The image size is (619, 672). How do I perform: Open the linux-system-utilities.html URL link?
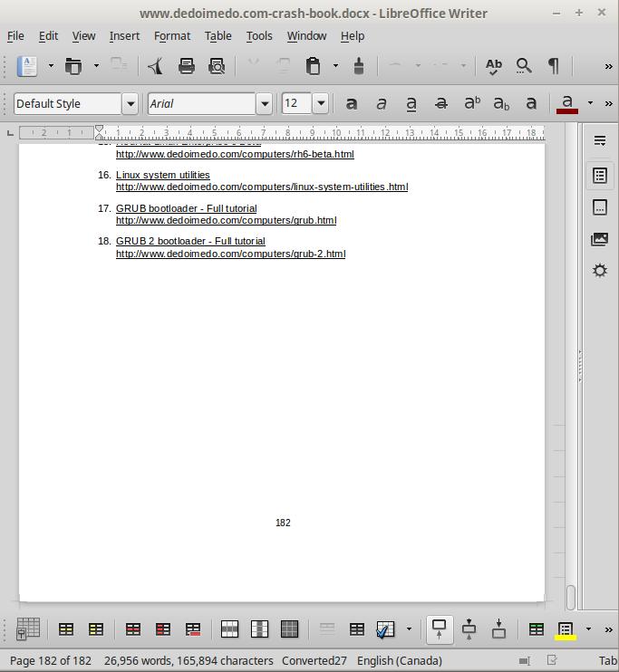[x=262, y=187]
